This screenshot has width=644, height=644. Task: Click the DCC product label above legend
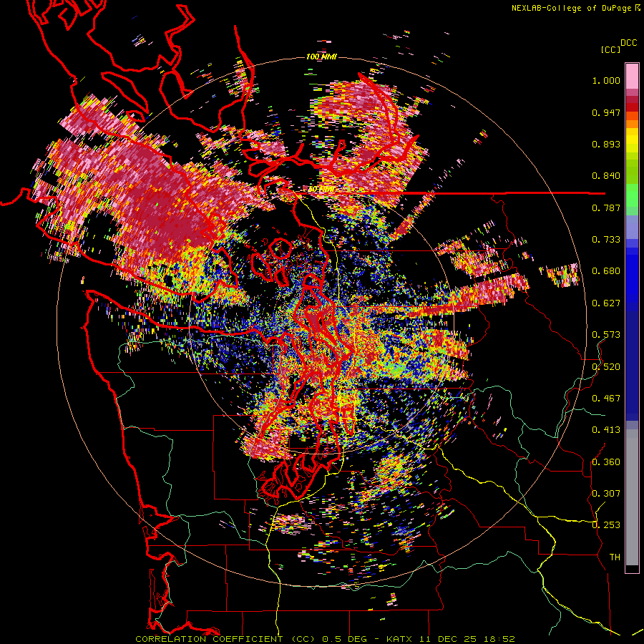[628, 42]
